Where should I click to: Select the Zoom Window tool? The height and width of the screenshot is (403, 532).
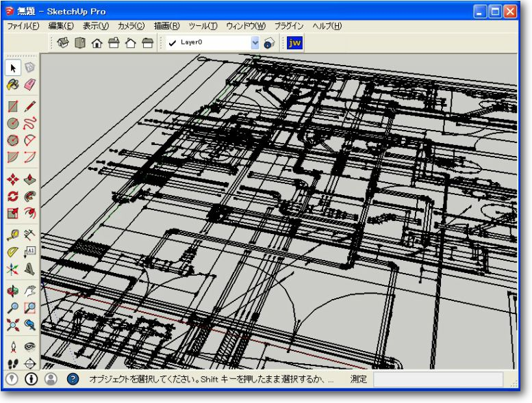click(x=30, y=308)
